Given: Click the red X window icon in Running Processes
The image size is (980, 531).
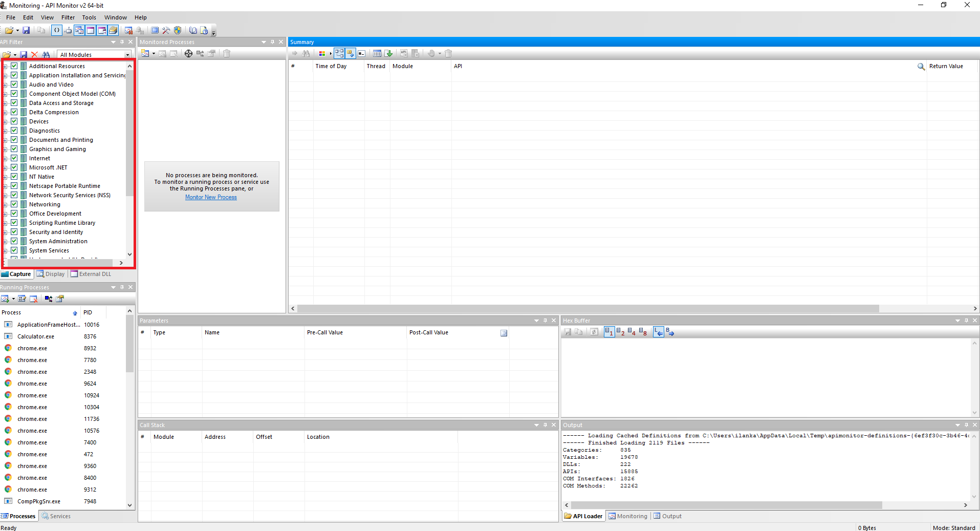Looking at the screenshot, I should tap(33, 299).
